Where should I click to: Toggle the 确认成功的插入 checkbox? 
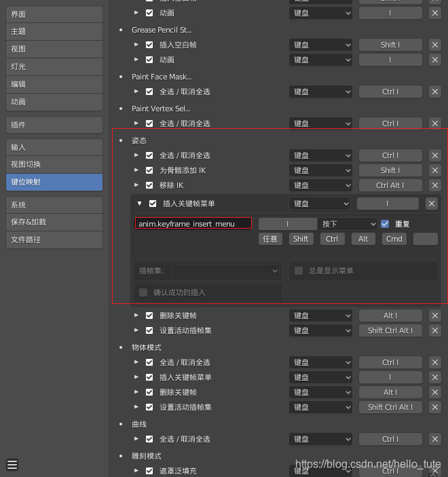pos(143,292)
